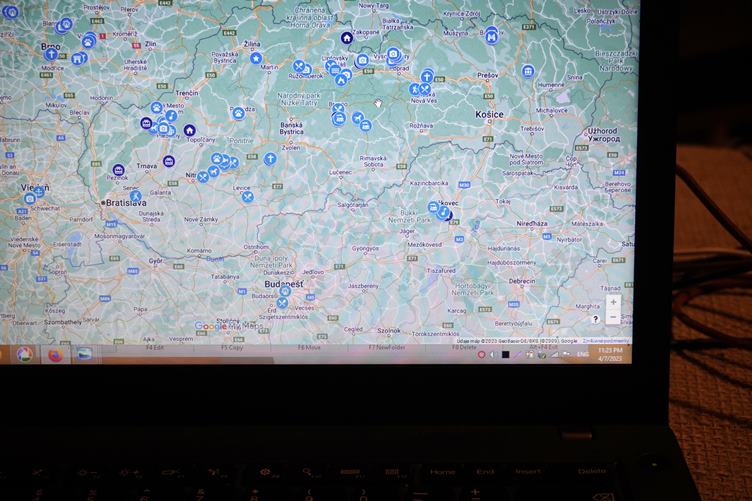Select the camera marker at Vienna
This screenshot has height=501, width=752.
click(x=30, y=198)
